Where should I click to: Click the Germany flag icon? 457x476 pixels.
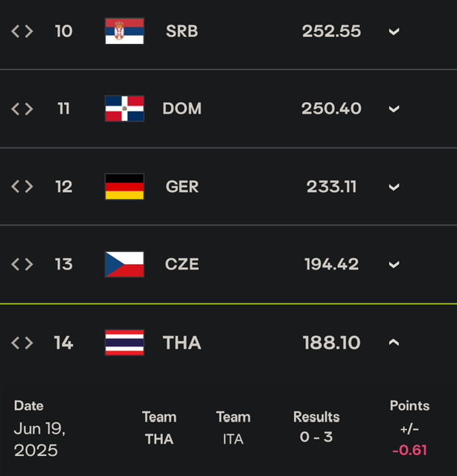pos(124,187)
